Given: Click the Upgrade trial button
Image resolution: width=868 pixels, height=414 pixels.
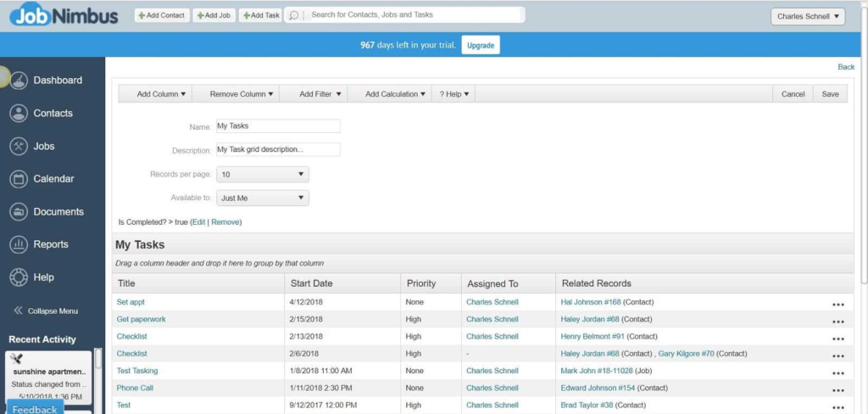Looking at the screenshot, I should pyautogui.click(x=481, y=46).
